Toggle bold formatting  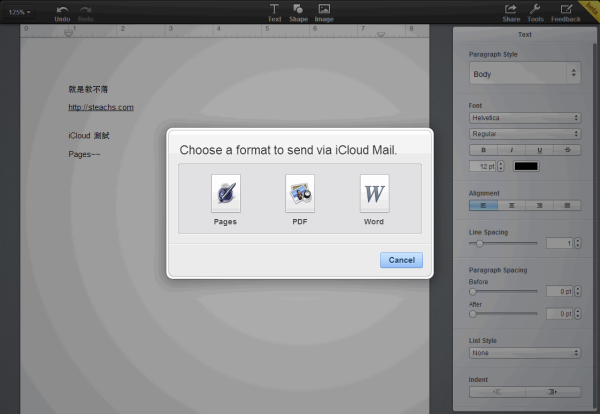483,150
